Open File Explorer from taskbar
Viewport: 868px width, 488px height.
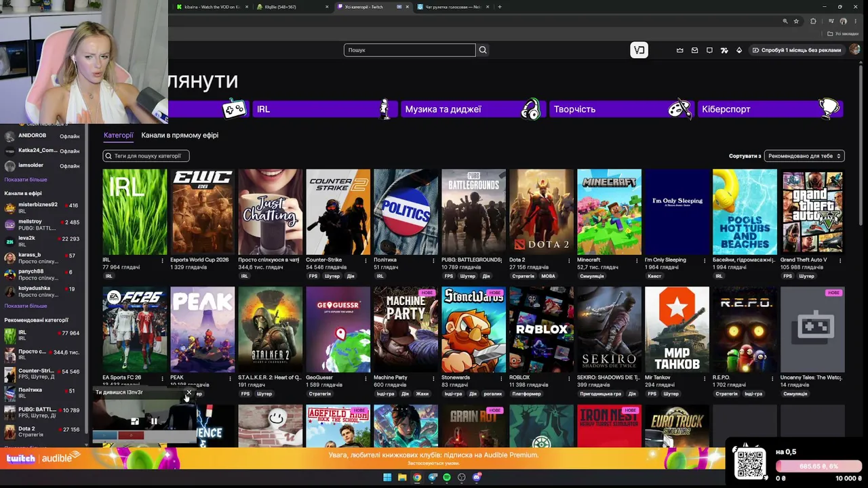pos(402,478)
